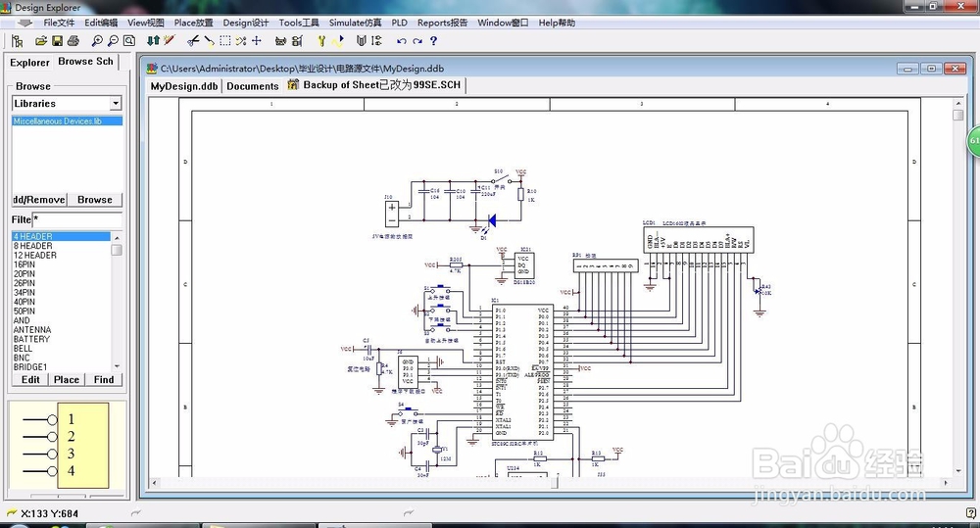Cut the selection with the scissors icon
The width and height of the screenshot is (980, 528).
(193, 41)
